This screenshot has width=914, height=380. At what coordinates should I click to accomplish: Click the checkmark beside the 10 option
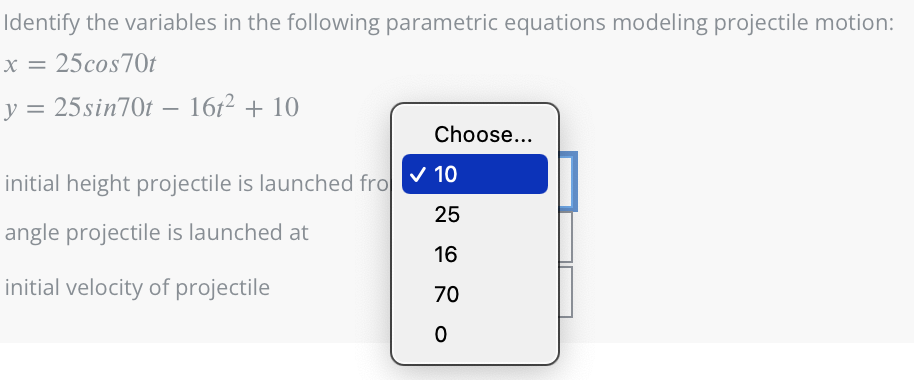click(419, 174)
